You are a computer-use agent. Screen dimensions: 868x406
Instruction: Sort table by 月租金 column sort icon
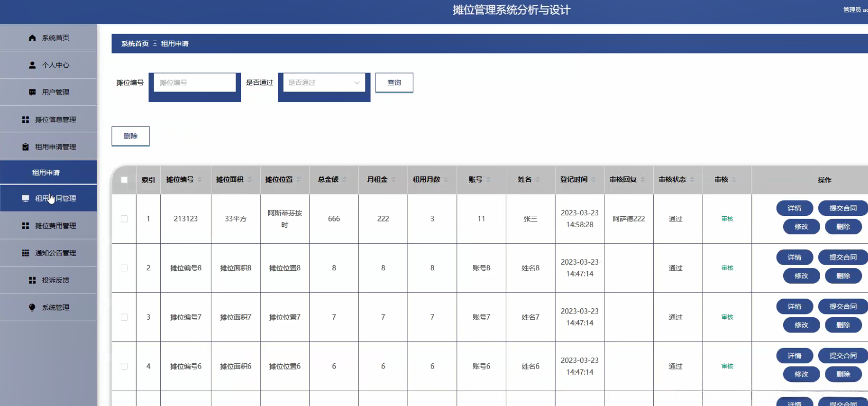(393, 179)
